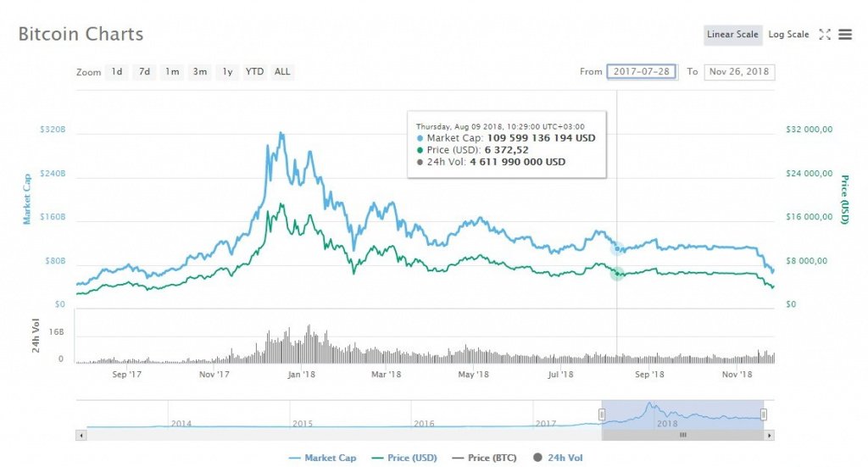868x467 pixels.
Task: Show ALL time range
Action: (282, 72)
